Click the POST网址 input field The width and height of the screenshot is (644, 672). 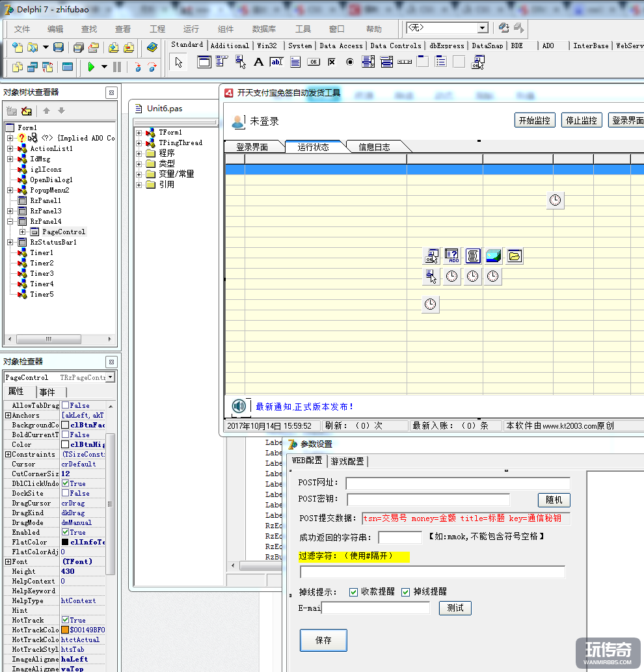457,483
